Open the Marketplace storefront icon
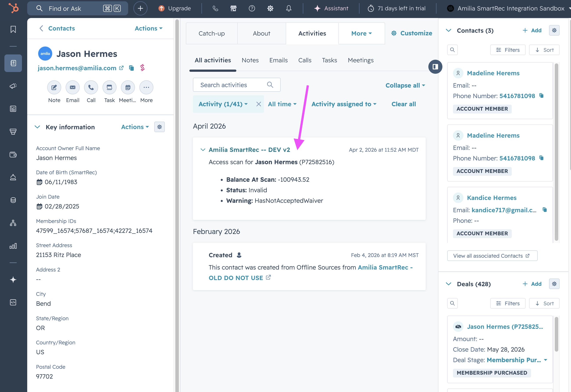The width and height of the screenshot is (571, 392). coord(233,8)
